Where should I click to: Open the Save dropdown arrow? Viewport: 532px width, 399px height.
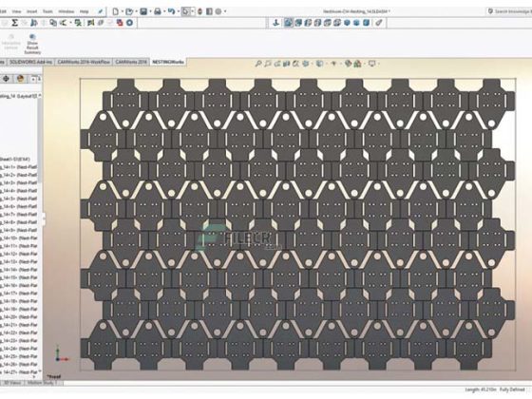click(x=150, y=11)
